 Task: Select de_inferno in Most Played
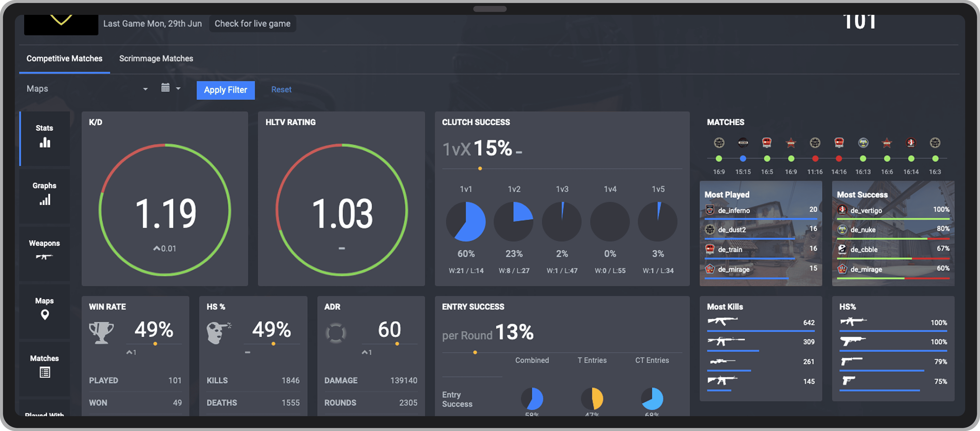point(734,210)
